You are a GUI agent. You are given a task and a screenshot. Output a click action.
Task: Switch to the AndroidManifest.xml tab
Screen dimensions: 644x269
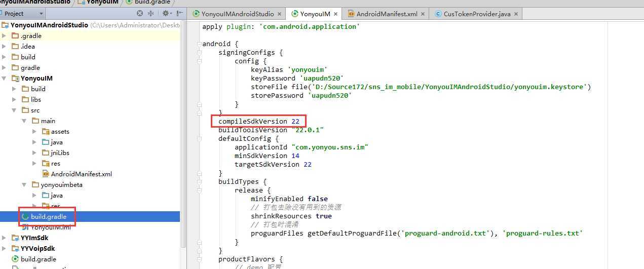[387, 14]
